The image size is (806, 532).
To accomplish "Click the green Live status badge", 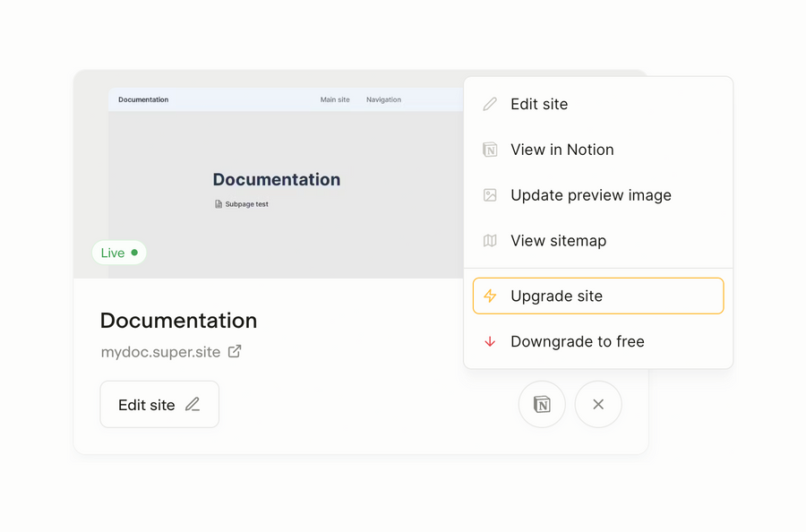I will (x=119, y=253).
